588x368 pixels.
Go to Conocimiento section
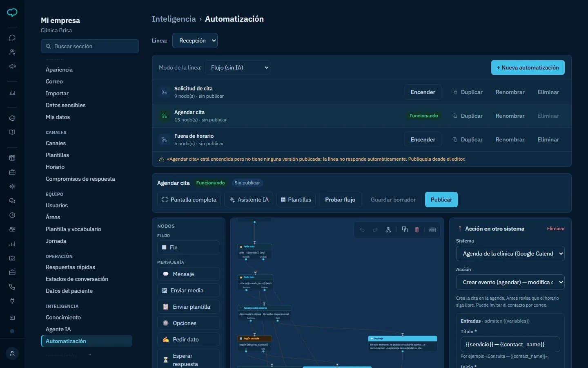tap(63, 317)
